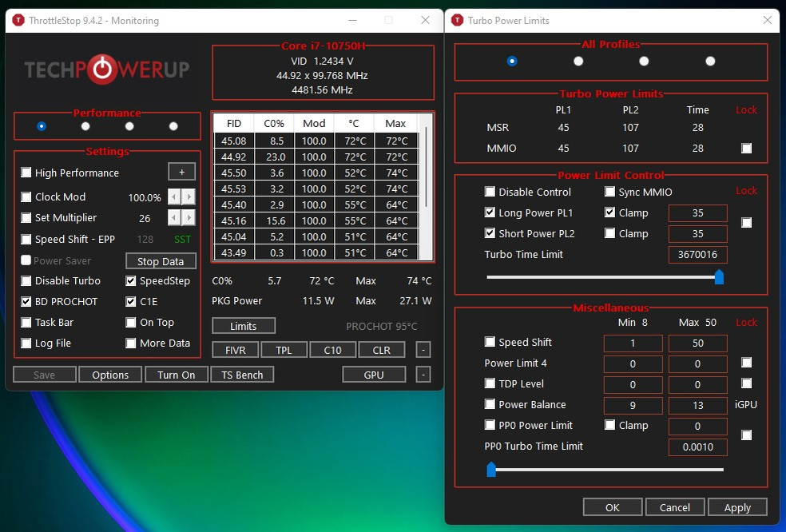Enable the Speed Shift checkbox under Miscellaneous
The height and width of the screenshot is (532, 786).
point(490,342)
